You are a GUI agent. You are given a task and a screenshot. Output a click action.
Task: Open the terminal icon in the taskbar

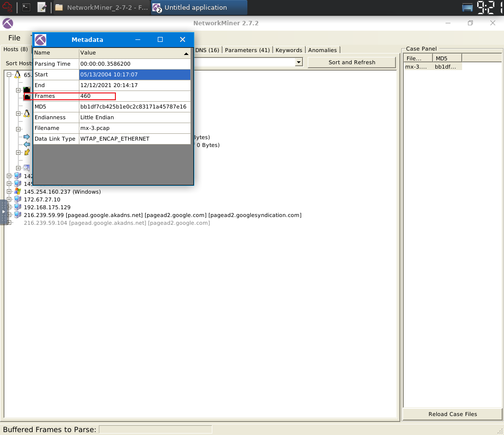[26, 7]
